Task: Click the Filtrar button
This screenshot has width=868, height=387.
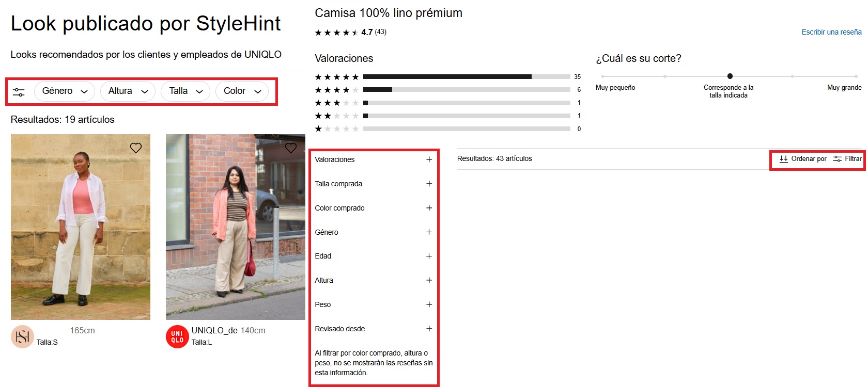Action: (x=847, y=159)
